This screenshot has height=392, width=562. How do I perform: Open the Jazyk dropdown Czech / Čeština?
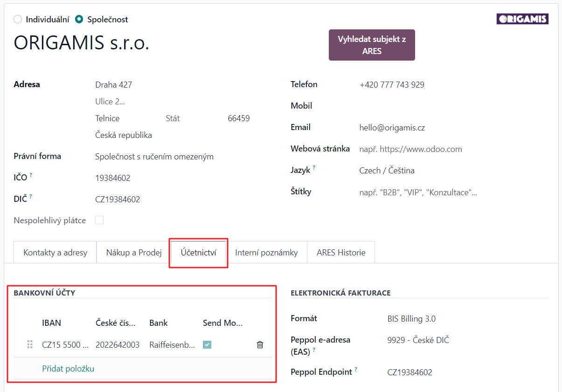click(x=387, y=171)
